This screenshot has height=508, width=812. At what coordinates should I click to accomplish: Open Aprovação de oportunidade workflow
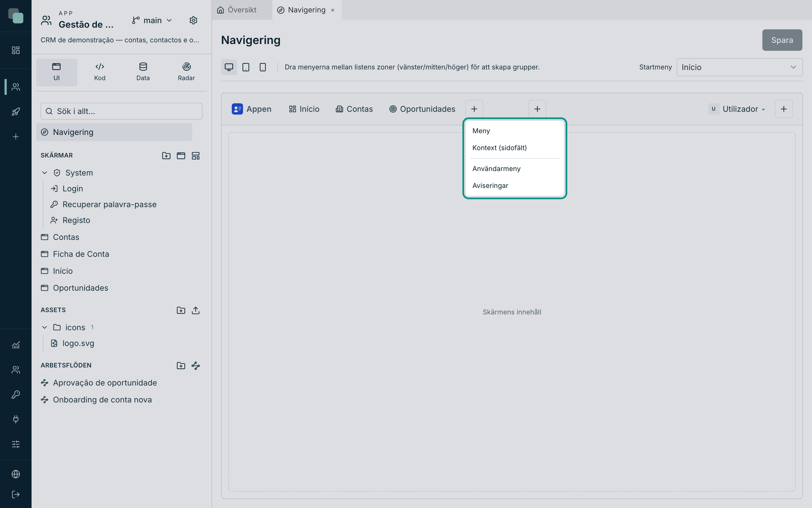[99, 383]
